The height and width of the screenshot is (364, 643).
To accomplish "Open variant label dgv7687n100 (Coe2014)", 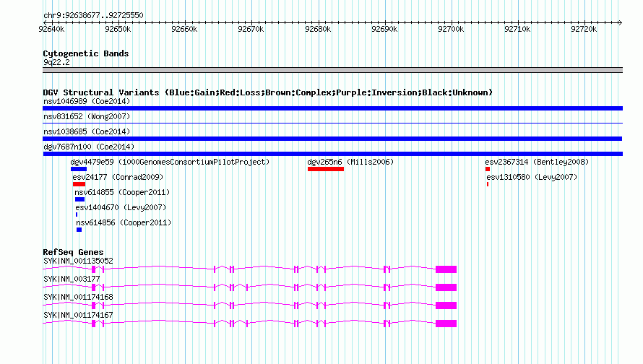I will tap(89, 147).
